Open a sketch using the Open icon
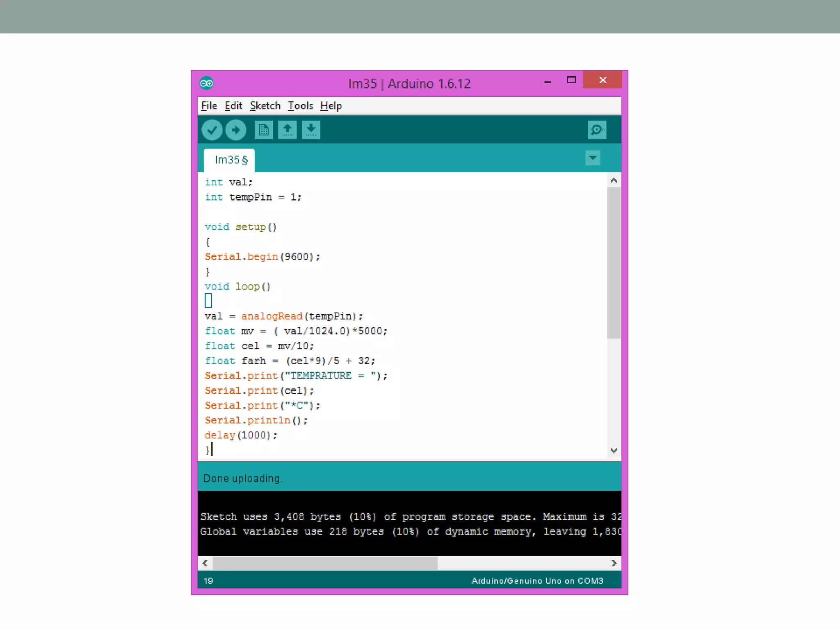The height and width of the screenshot is (630, 840). tap(287, 130)
